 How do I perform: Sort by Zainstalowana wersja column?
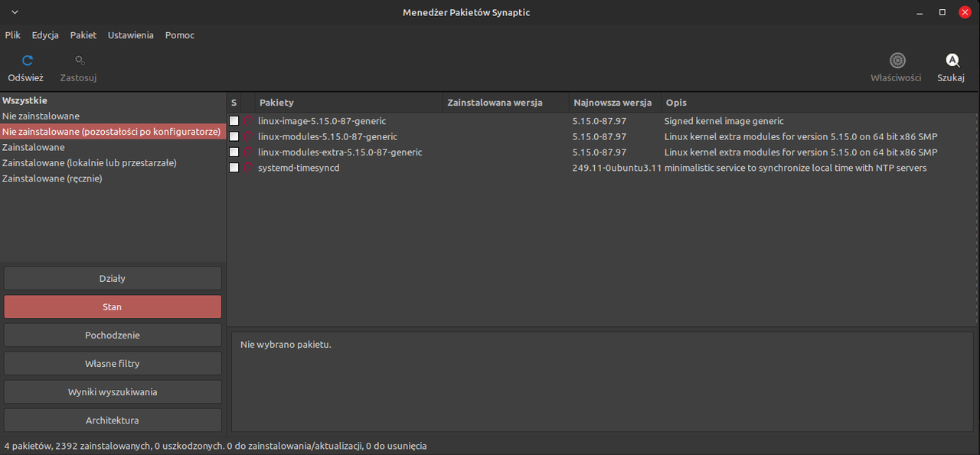click(506, 102)
